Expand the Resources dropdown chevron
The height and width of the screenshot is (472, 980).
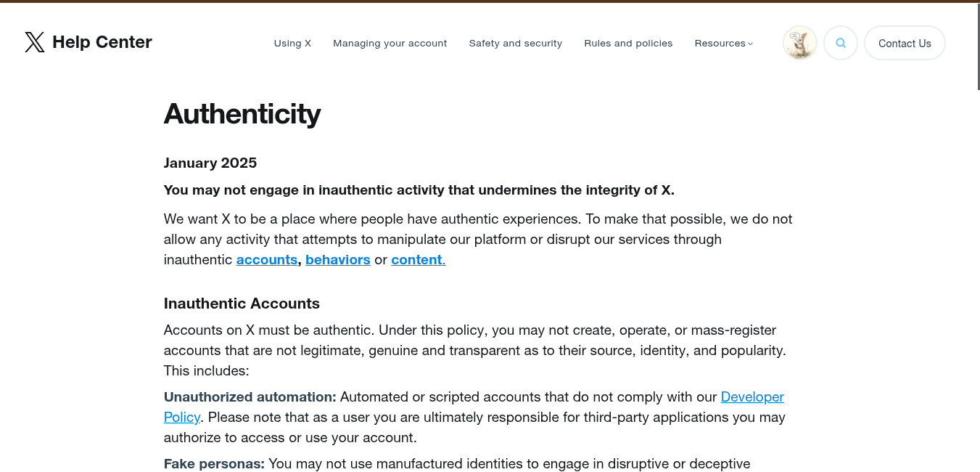[x=751, y=44]
